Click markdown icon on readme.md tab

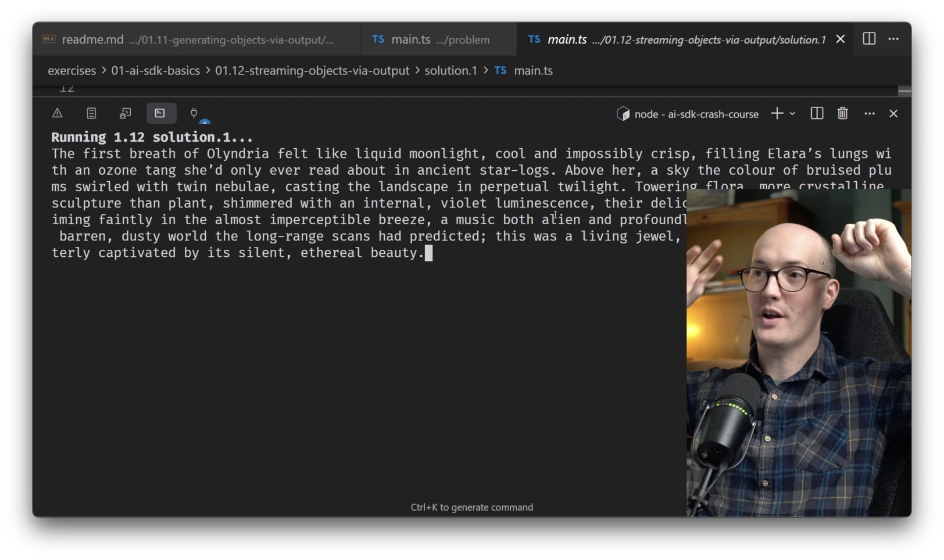[x=49, y=39]
